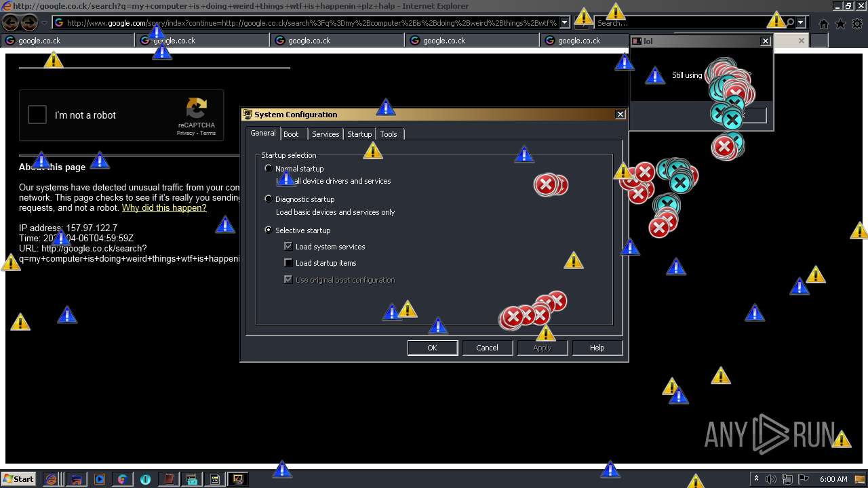The height and width of the screenshot is (488, 868).
Task: Tick the I'm not a robot checkbox
Action: coord(37,115)
